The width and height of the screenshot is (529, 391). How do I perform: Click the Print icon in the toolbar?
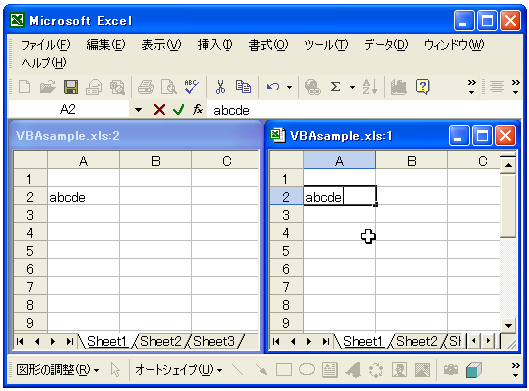point(146,87)
